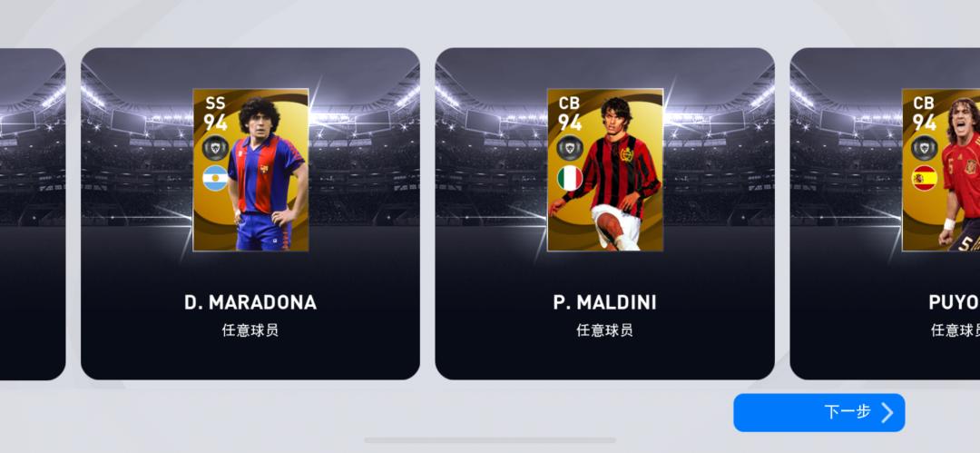Click the D. MARADONA name label
The image size is (980, 453).
click(x=250, y=303)
